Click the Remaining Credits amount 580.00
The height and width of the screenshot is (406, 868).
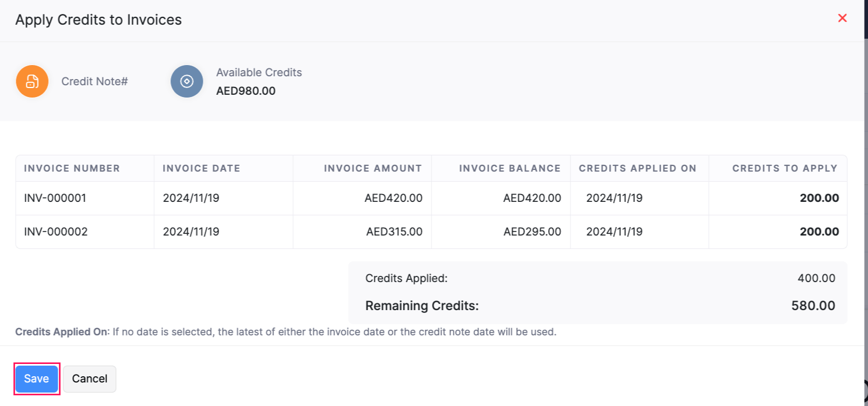click(818, 306)
